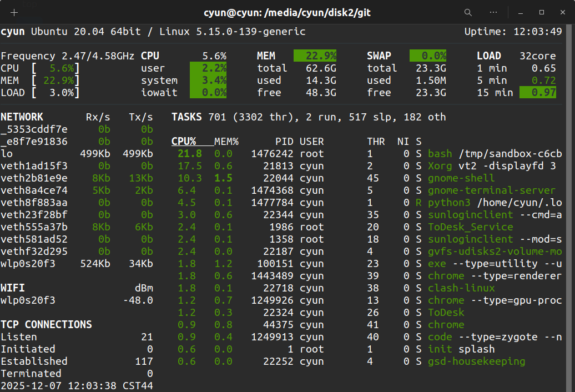Click the MEM% column header
This screenshot has width=575, height=392.
[226, 142]
